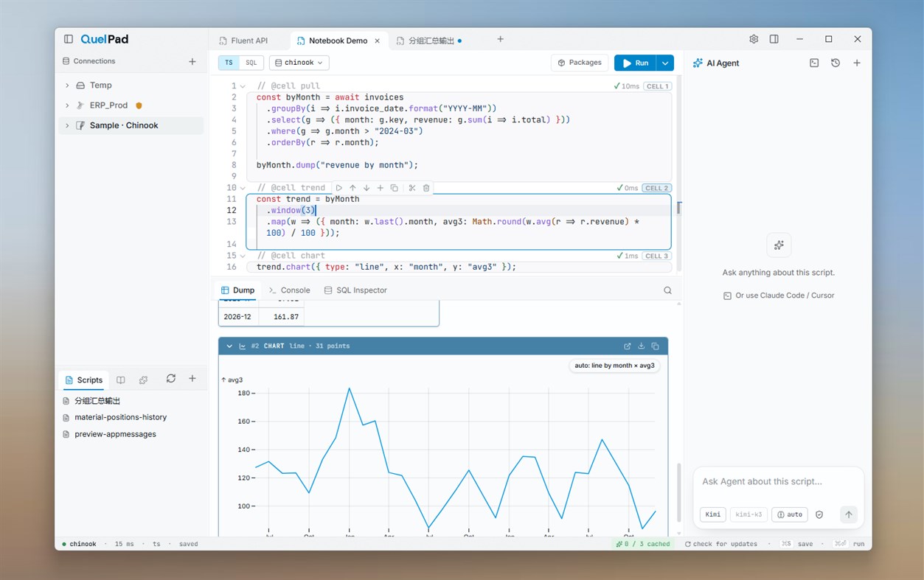The height and width of the screenshot is (580, 924).
Task: Open the chinook database dropdown
Action: [x=299, y=63]
